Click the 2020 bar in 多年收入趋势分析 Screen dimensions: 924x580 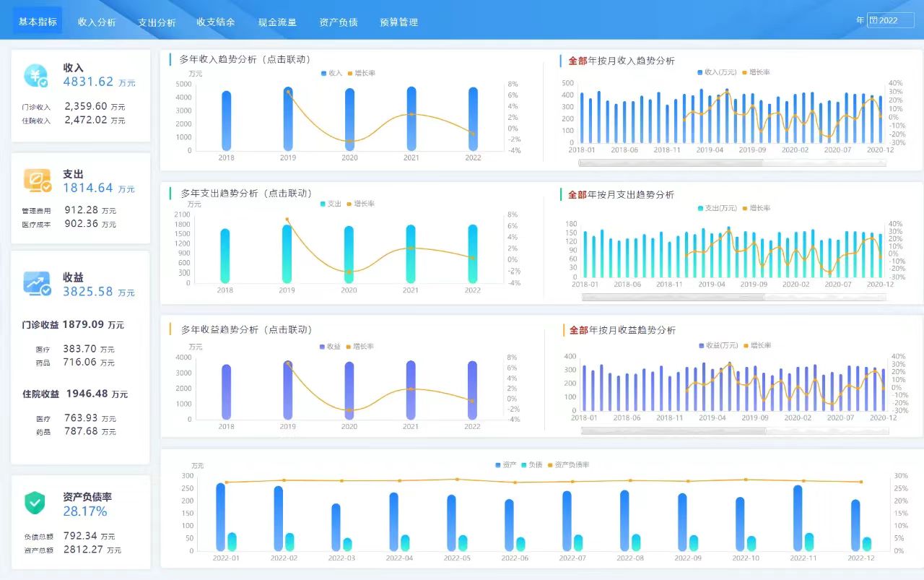tap(349, 119)
